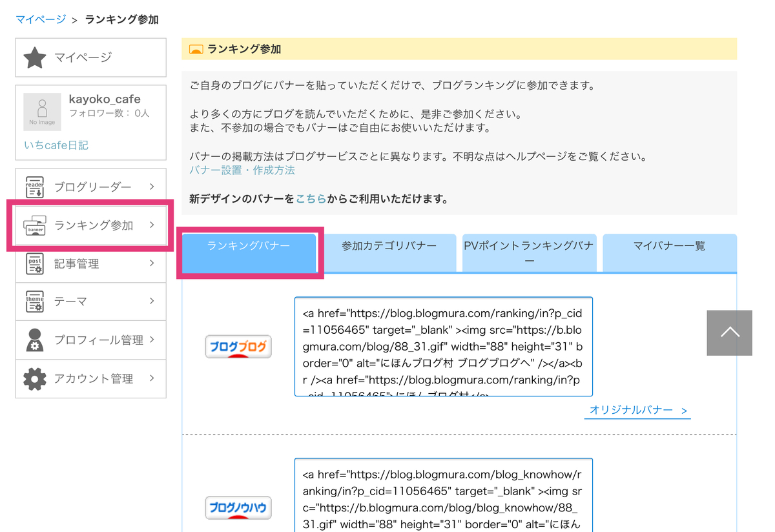Click the person-gear icon for プロフィール管理

[x=35, y=340]
